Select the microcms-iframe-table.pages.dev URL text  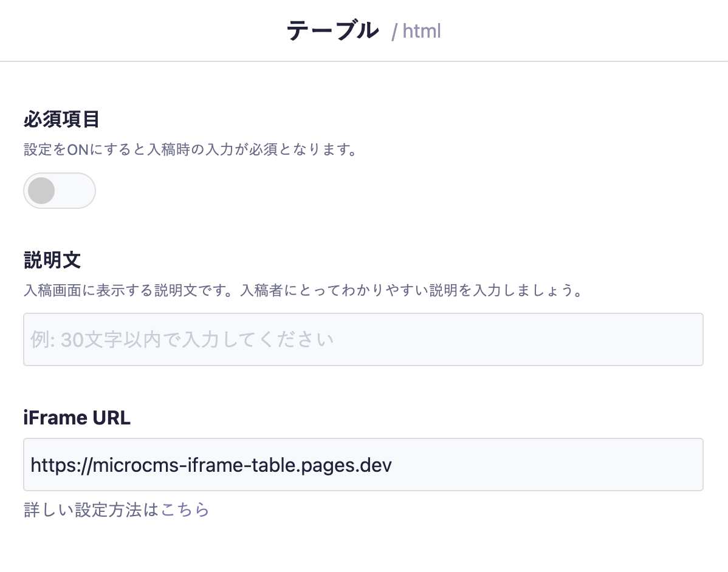coord(210,465)
